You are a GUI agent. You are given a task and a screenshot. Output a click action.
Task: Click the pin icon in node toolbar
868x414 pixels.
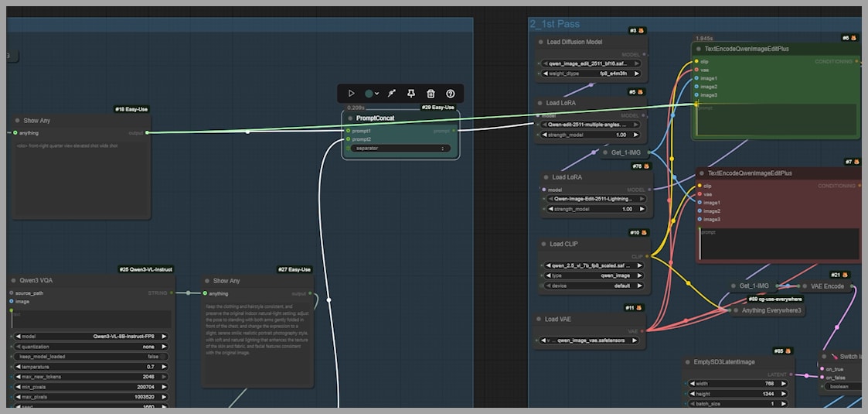411,94
